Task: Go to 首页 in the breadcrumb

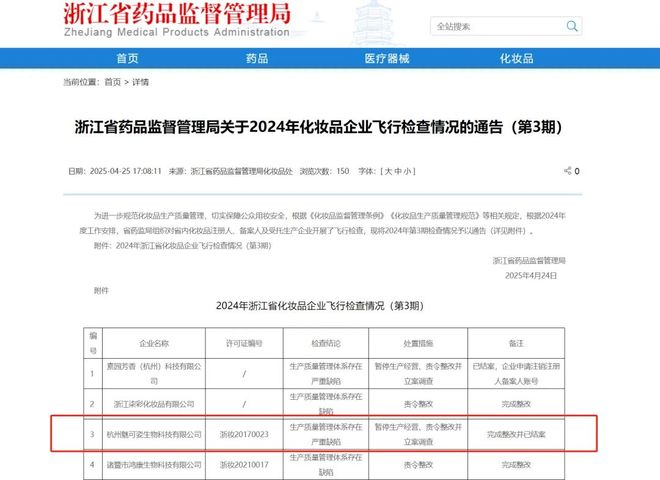Action: coord(112,82)
